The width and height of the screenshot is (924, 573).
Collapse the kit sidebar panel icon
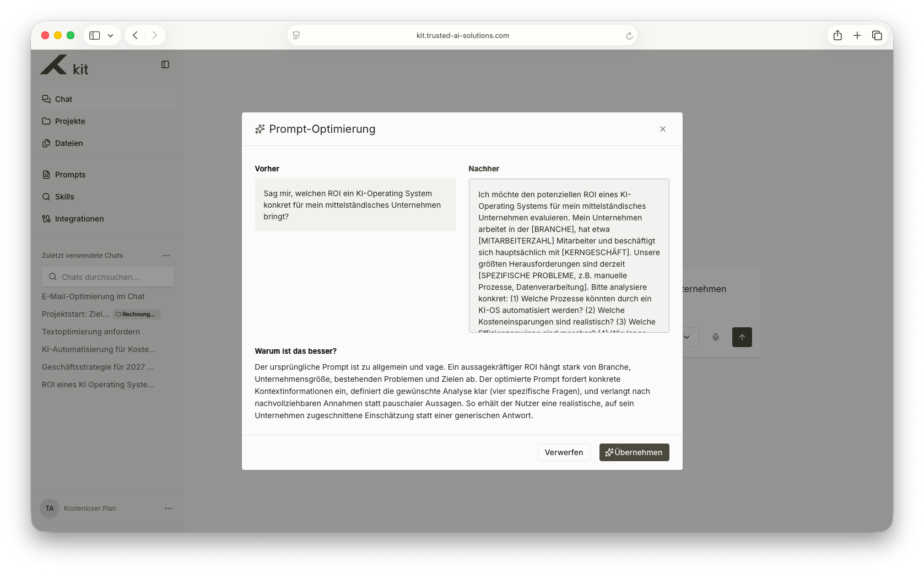(165, 64)
